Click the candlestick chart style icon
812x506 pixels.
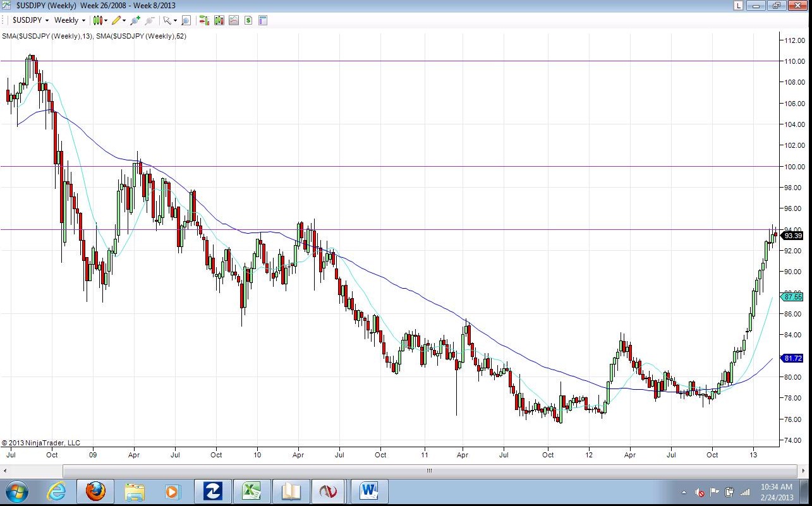(x=97, y=20)
